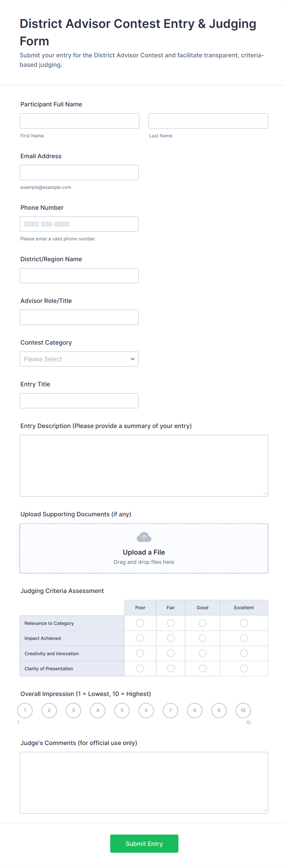Click the Submit Entry button
Viewport: 285px width, 868px height.
pyautogui.click(x=144, y=843)
